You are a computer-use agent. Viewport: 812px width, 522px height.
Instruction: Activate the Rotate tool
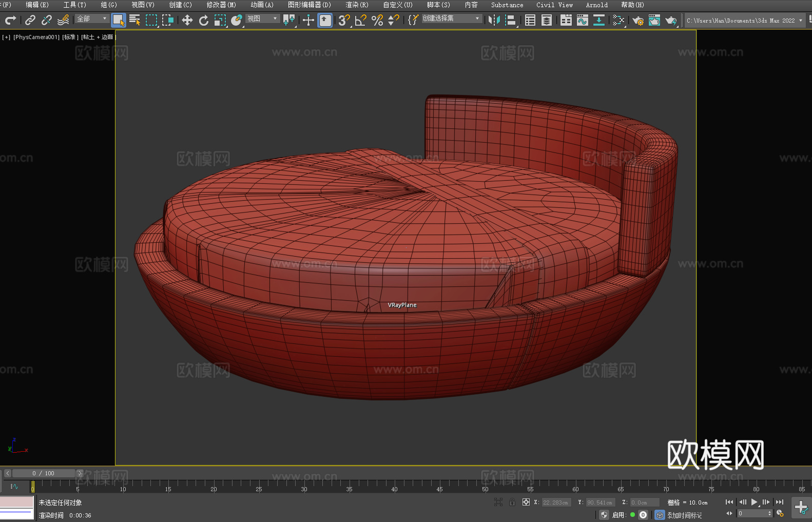204,20
